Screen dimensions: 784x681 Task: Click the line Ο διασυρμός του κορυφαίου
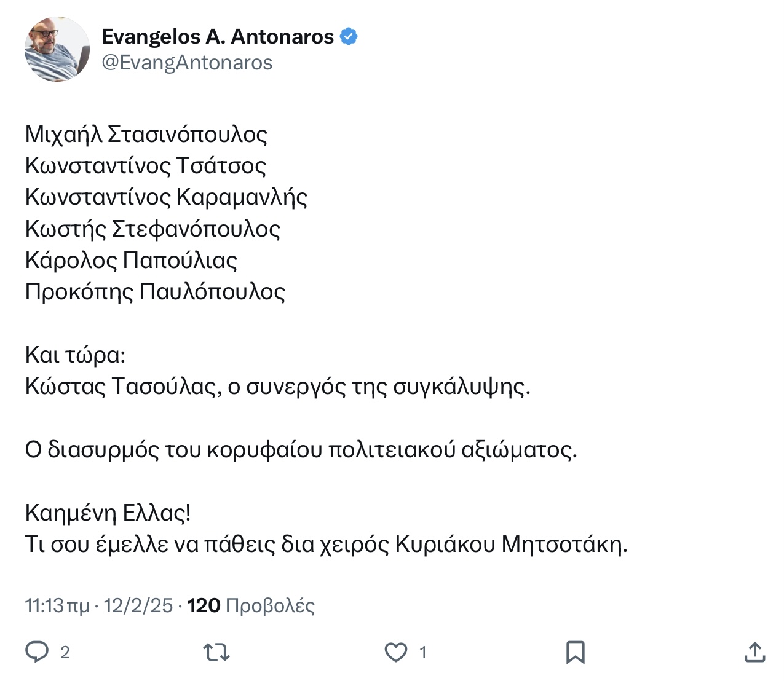coord(301,450)
